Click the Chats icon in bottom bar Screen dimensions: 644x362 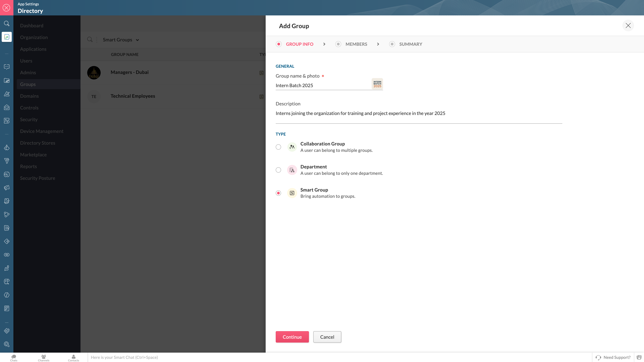(14, 357)
